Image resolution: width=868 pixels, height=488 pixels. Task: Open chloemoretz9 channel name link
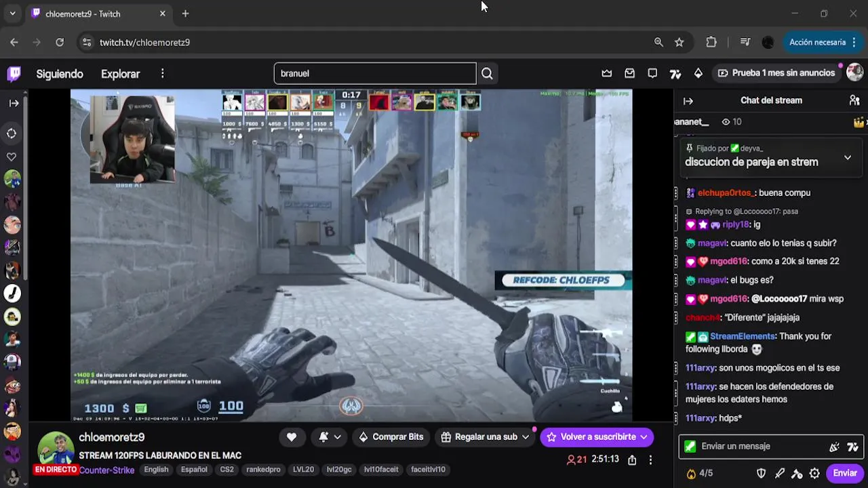[112, 437]
